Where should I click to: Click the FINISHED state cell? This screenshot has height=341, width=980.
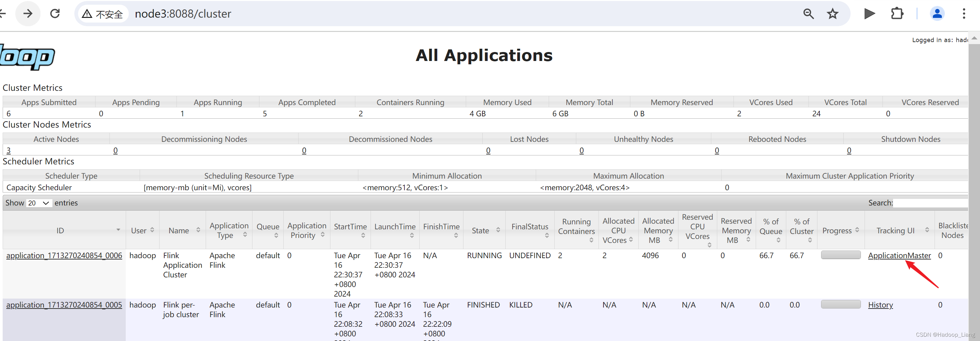[483, 305]
